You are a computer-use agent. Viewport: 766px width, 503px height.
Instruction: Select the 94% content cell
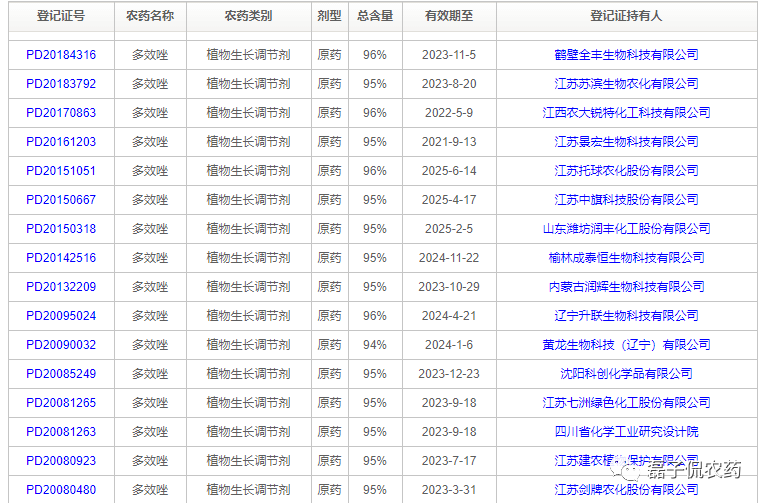point(375,345)
